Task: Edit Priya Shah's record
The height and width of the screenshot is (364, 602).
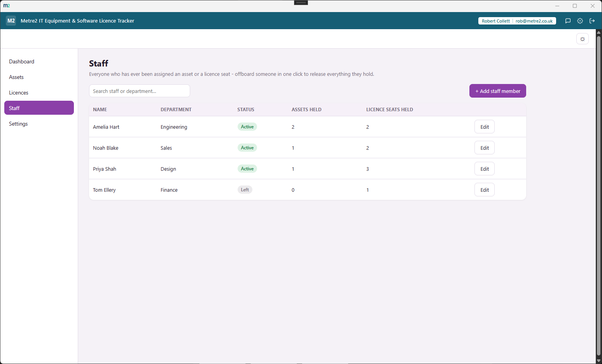Action: point(485,169)
